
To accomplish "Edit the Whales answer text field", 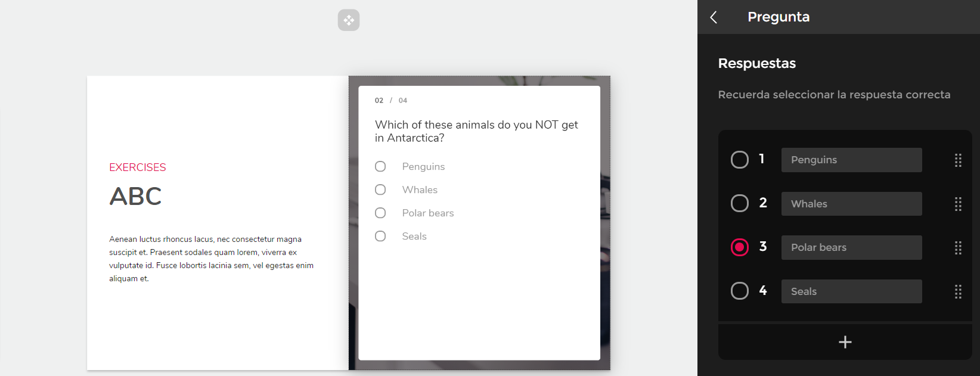I will point(851,204).
